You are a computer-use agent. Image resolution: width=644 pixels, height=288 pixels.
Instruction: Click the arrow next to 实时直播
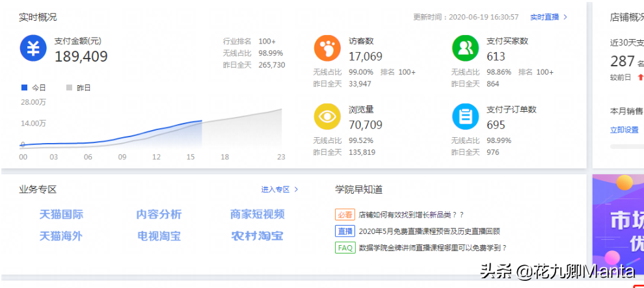(565, 18)
